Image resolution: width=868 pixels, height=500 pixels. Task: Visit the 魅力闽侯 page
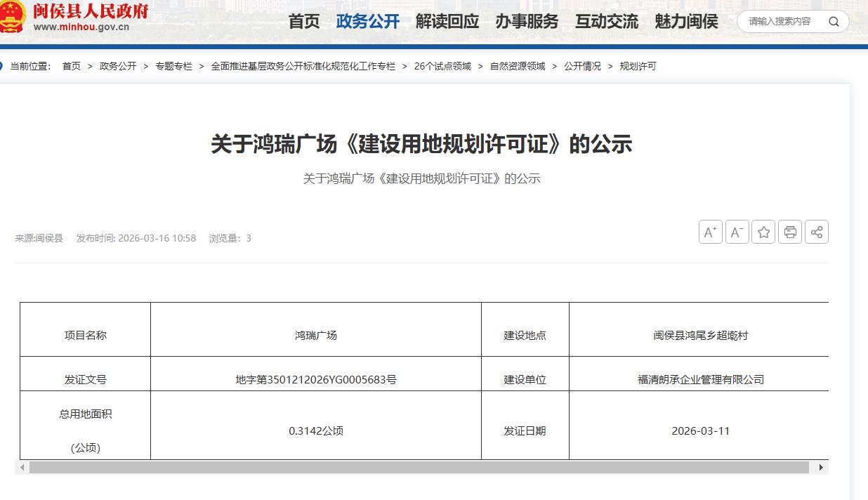[x=686, y=21]
